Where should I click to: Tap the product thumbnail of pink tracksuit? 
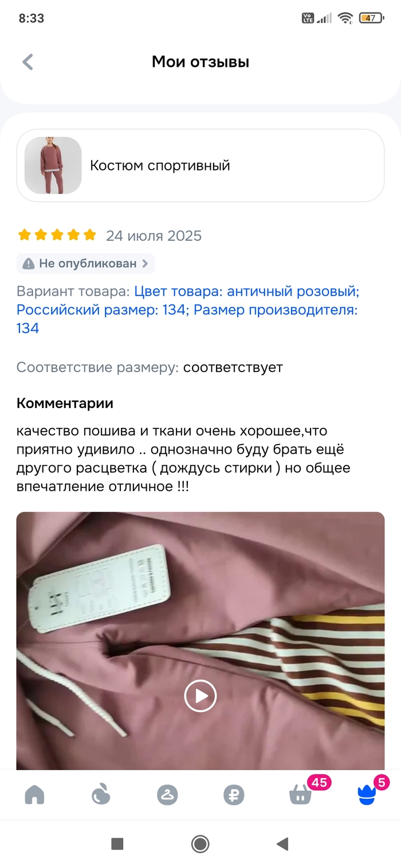53,165
